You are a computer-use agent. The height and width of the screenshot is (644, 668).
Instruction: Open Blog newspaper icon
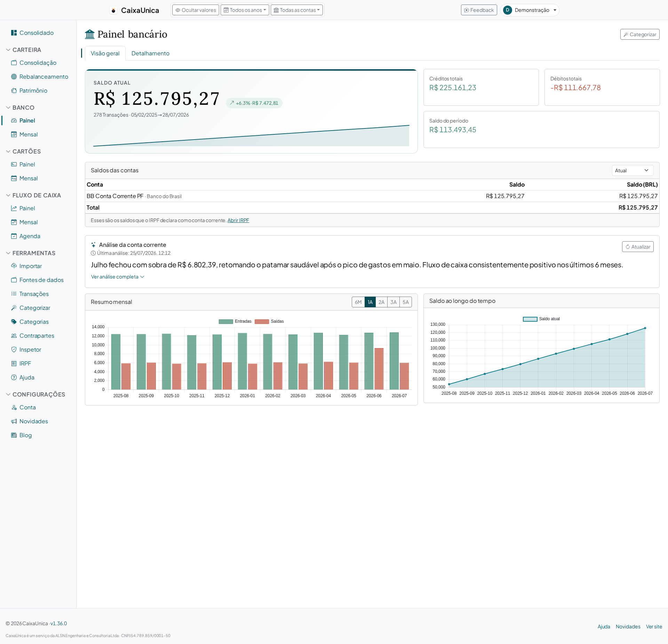(14, 435)
